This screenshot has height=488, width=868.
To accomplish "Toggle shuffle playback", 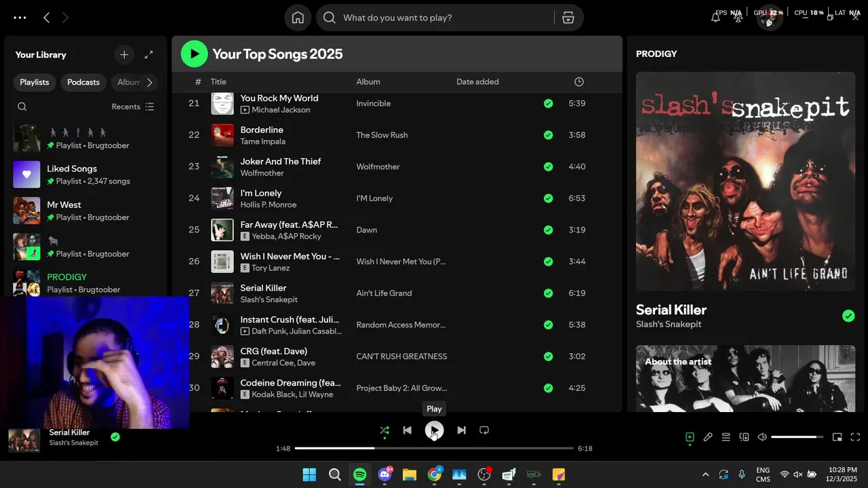I will click(x=384, y=430).
